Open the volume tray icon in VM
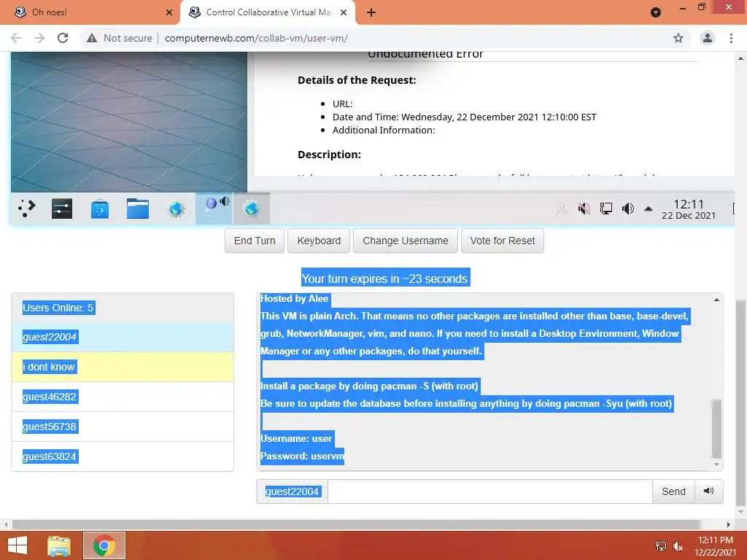The width and height of the screenshot is (747, 560). 628,208
